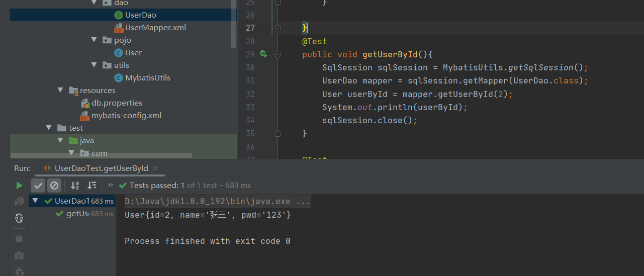Show more test toolbar actions chevron
The image size is (644, 276).
111,185
